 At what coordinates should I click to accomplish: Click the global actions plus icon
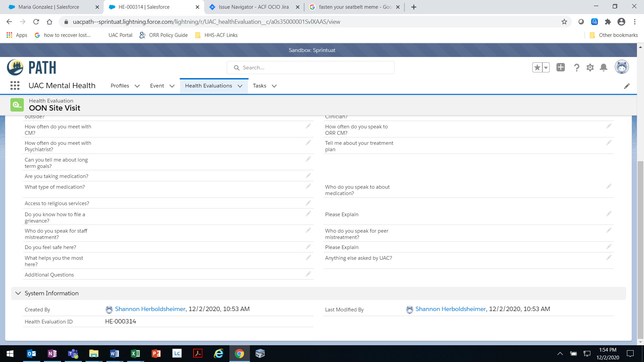click(560, 67)
